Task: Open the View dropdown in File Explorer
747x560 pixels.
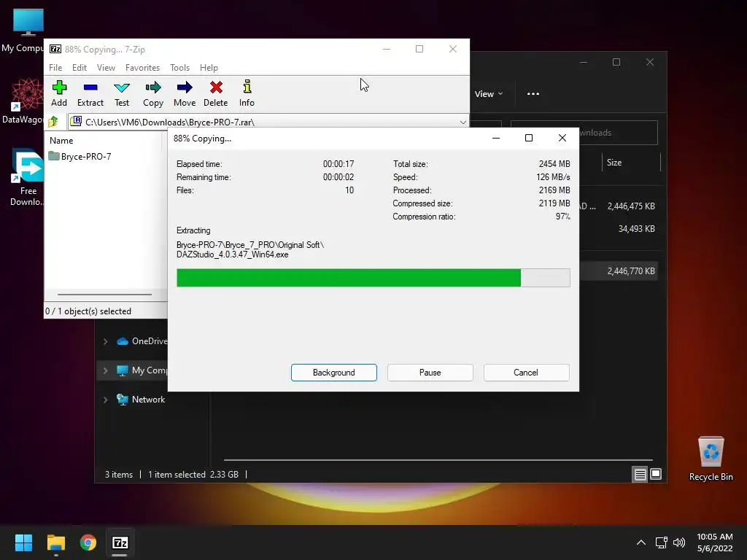Action: [489, 94]
